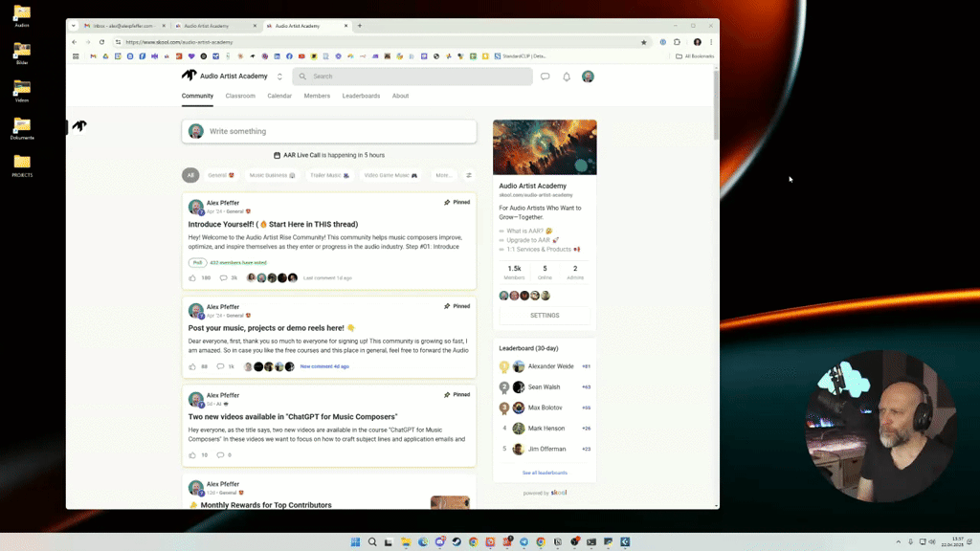The image size is (980, 551).
Task: Click the Audio Artist Academy logo in header
Action: click(x=189, y=76)
